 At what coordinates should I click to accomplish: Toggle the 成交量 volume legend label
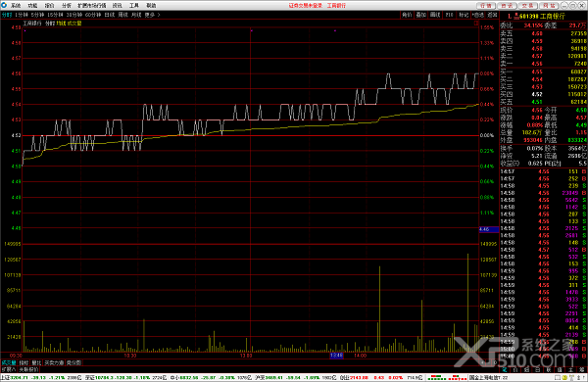(x=74, y=24)
